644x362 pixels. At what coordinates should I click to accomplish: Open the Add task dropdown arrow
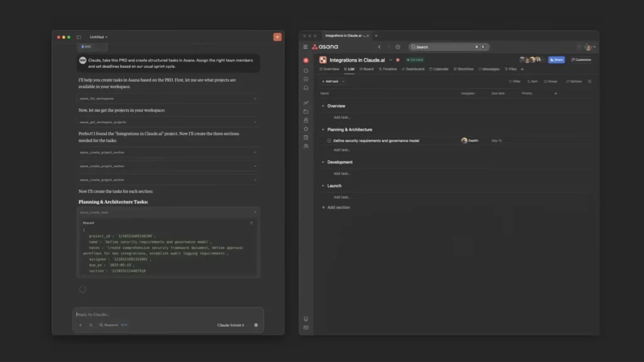pos(343,81)
